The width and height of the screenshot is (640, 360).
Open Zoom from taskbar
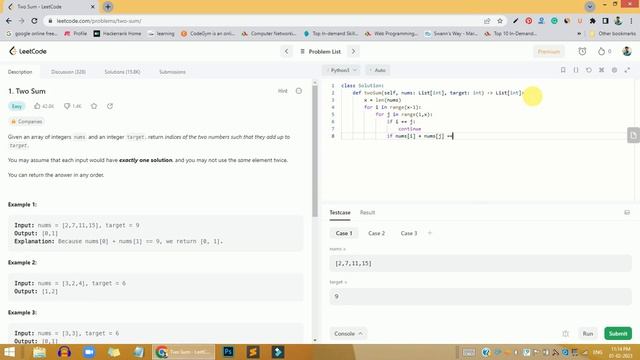[x=89, y=352]
